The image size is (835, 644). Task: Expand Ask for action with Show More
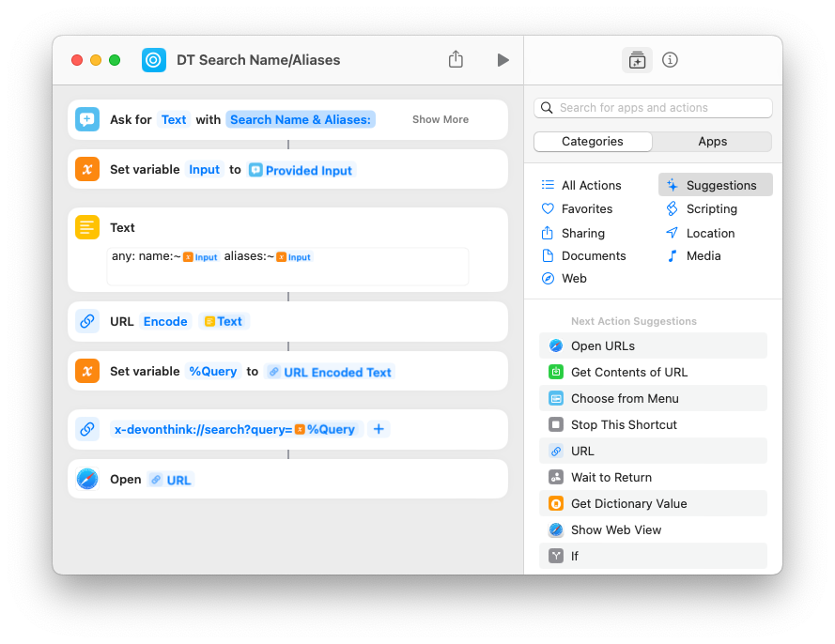(x=440, y=119)
